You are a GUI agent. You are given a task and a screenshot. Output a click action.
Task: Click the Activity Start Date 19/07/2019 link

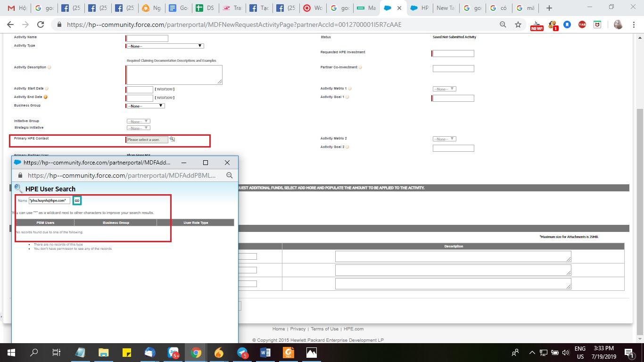(x=165, y=89)
